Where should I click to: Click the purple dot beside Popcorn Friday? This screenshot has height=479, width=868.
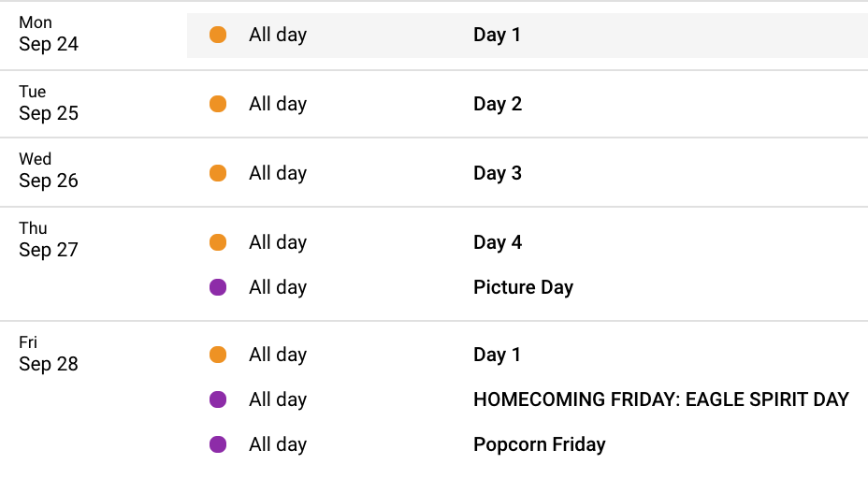click(218, 444)
